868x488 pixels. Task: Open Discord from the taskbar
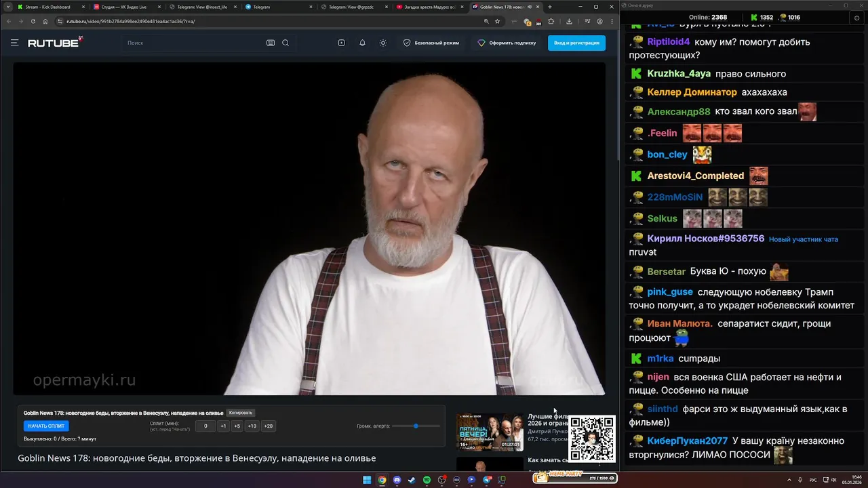(397, 480)
